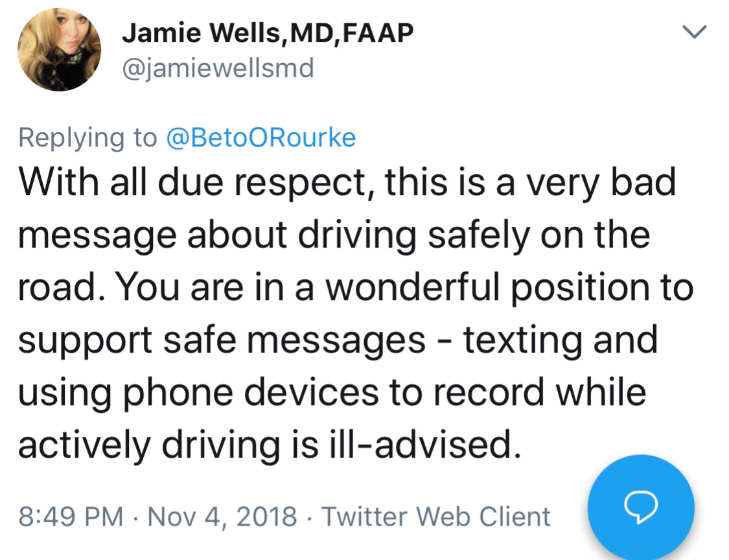This screenshot has height=560, width=729.
Task: Open Jamie Wells' profile photo
Action: (x=59, y=49)
